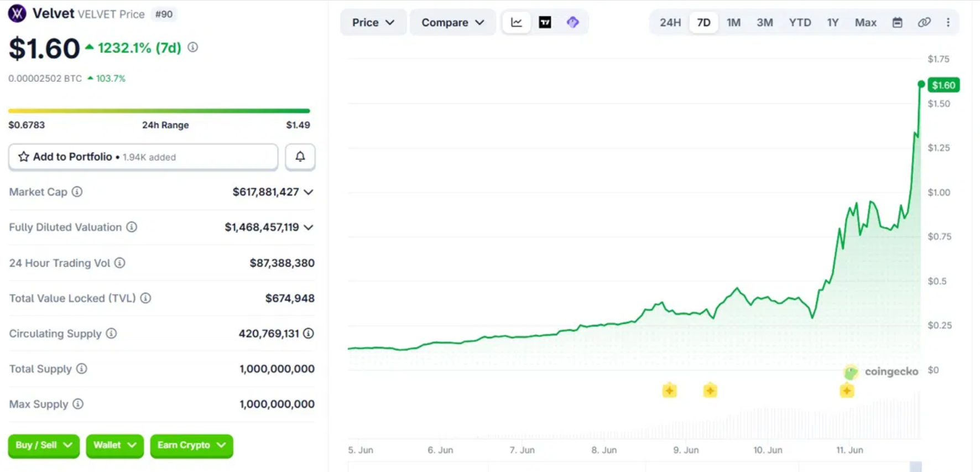Open Fully Diluted Valuation info icon

coord(132,227)
